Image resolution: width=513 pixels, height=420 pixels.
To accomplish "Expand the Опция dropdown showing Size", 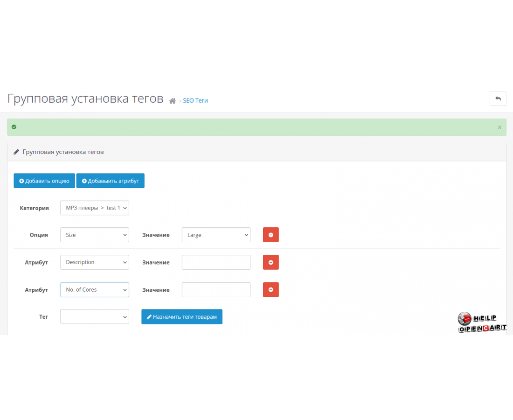I will pyautogui.click(x=95, y=235).
